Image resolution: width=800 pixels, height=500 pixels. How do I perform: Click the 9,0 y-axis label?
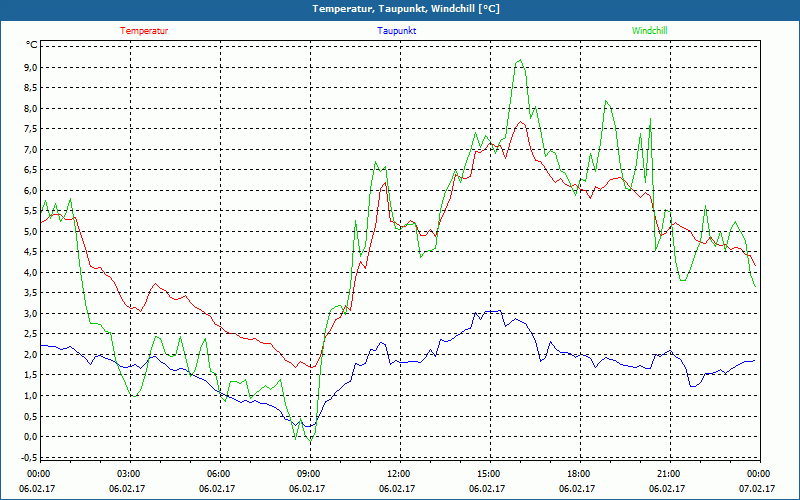[32, 67]
